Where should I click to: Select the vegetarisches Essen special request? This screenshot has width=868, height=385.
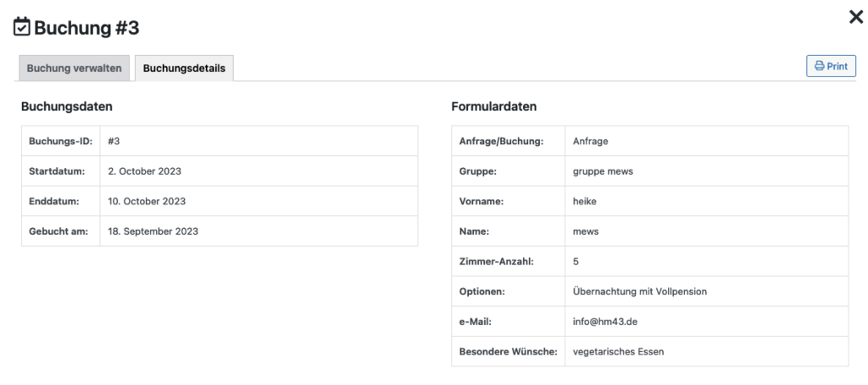pos(619,351)
